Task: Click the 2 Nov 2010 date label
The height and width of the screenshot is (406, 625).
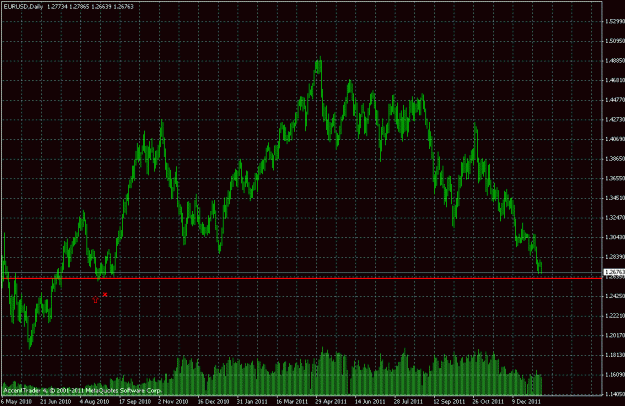Action: point(173,401)
